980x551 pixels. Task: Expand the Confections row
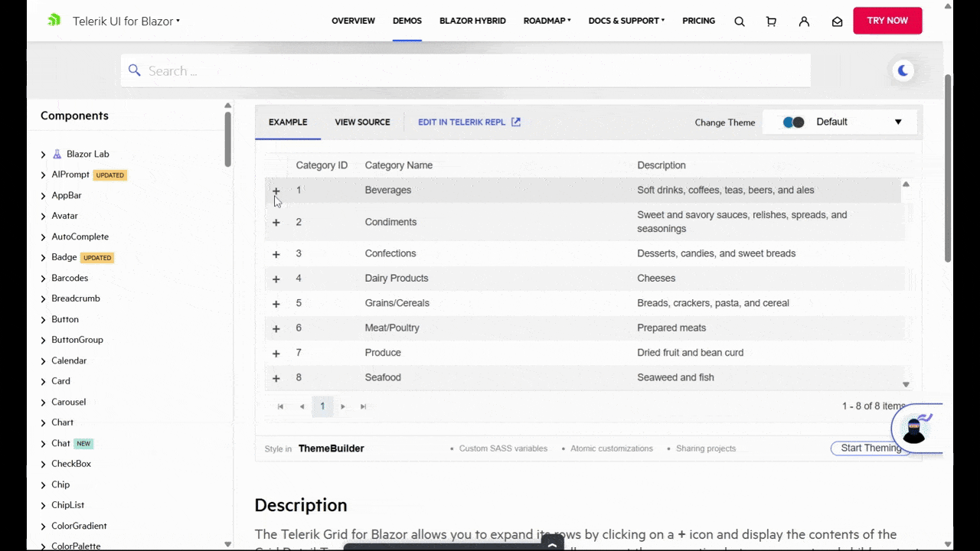[x=276, y=254]
